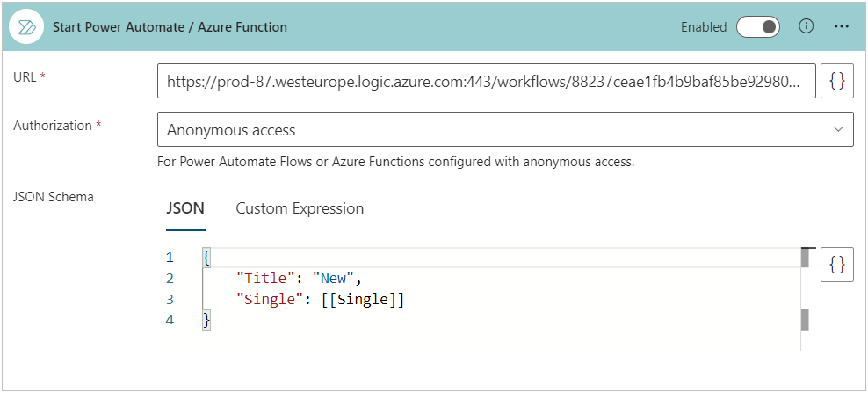Screen dimensions: 868x393
Task: Click the lower scrollbar marker of JSON editor
Action: (805, 318)
